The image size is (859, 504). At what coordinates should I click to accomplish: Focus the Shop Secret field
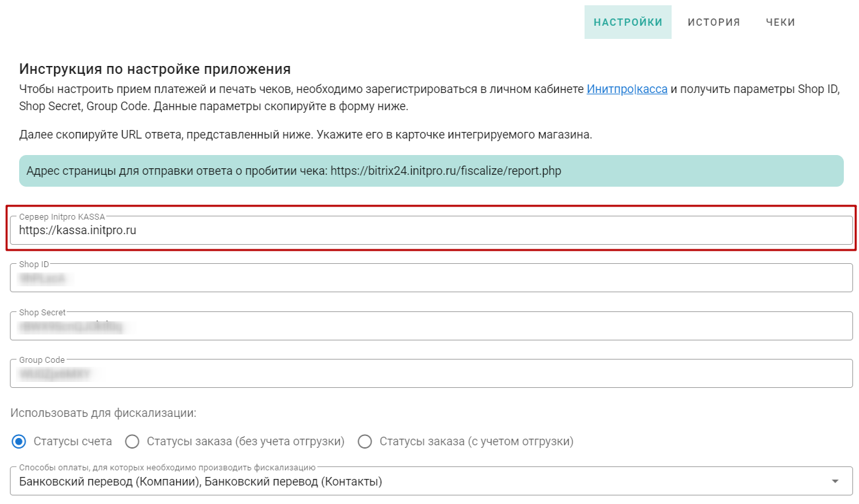pyautogui.click(x=431, y=326)
